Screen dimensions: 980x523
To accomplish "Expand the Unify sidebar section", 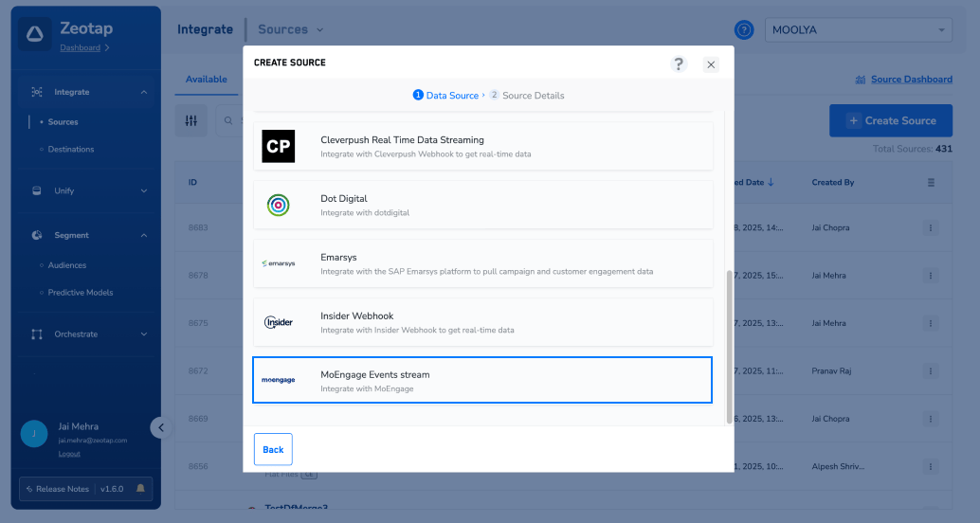I will [x=144, y=190].
